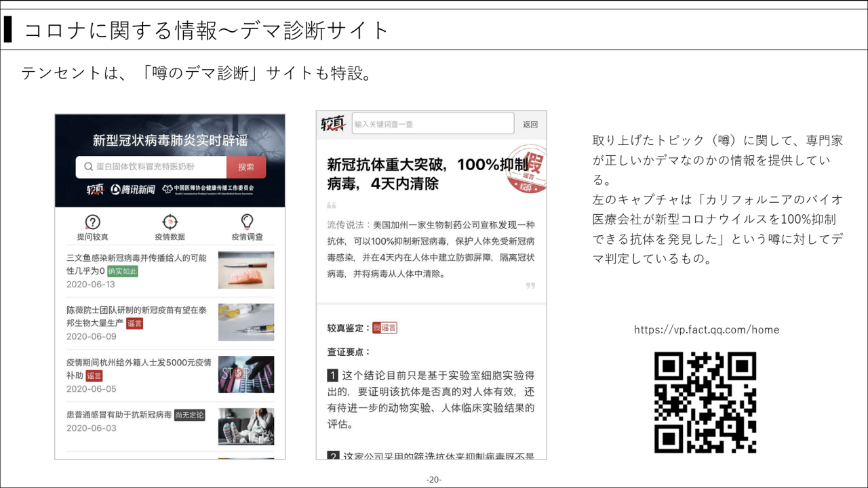This screenshot has width=868, height=488.
Task: Select the 疫情数据 crosshair icon
Action: (x=170, y=222)
